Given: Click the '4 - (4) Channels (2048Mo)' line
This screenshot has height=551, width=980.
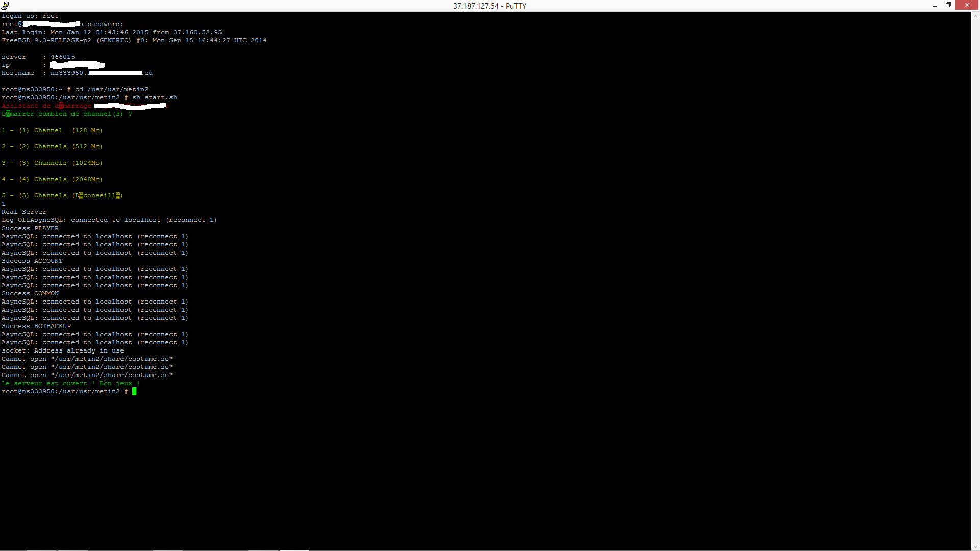Looking at the screenshot, I should (x=52, y=179).
